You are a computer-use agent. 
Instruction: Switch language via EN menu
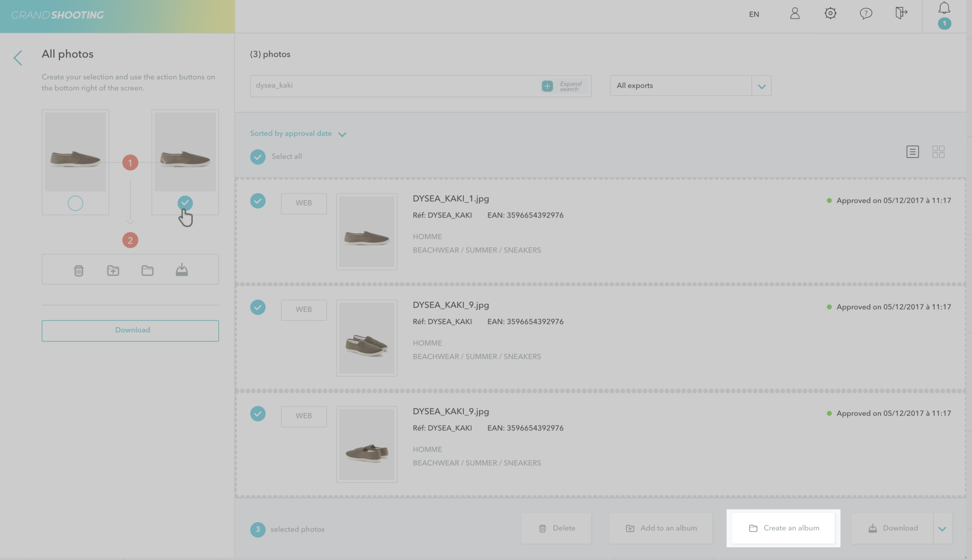coord(754,15)
